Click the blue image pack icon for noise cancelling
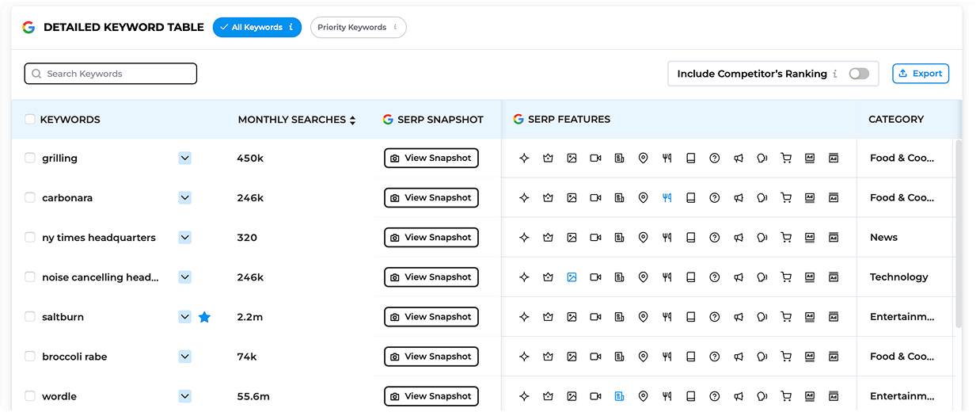 pos(572,277)
